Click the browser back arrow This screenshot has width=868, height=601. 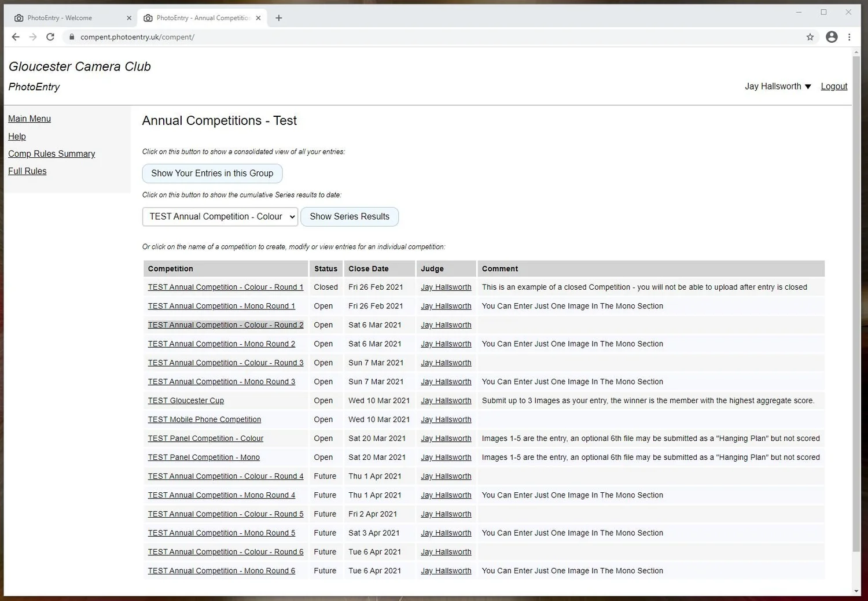point(16,37)
